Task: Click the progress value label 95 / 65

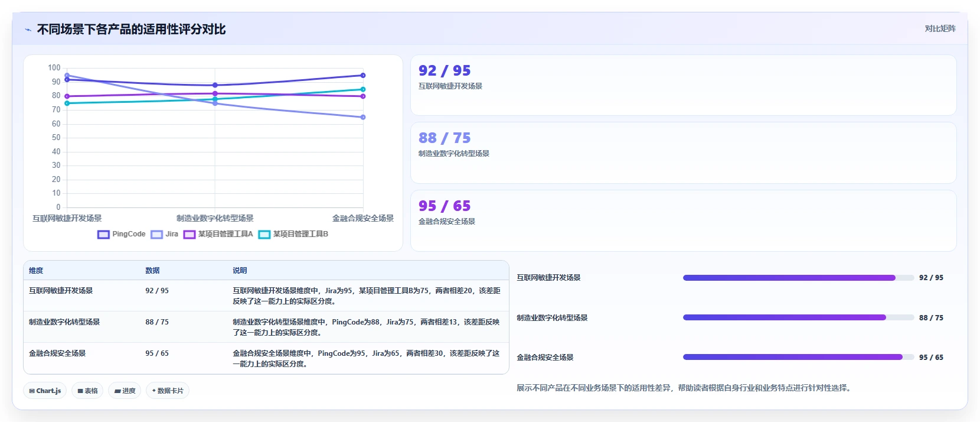Action: click(x=931, y=358)
